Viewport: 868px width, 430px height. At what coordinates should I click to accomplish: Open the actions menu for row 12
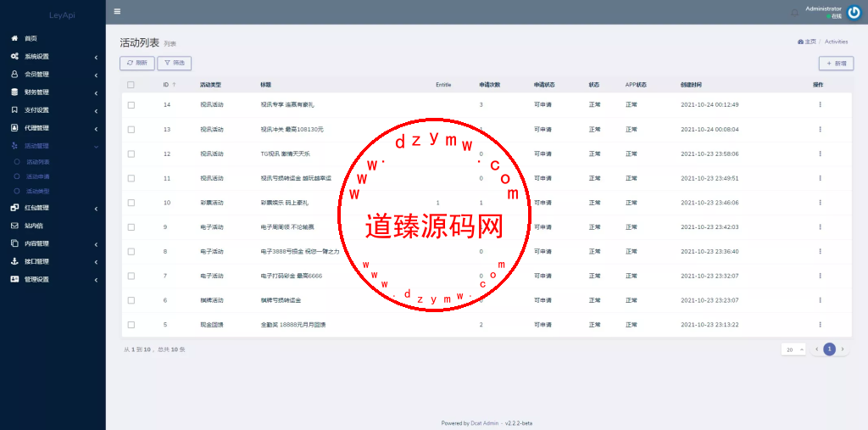(x=820, y=154)
